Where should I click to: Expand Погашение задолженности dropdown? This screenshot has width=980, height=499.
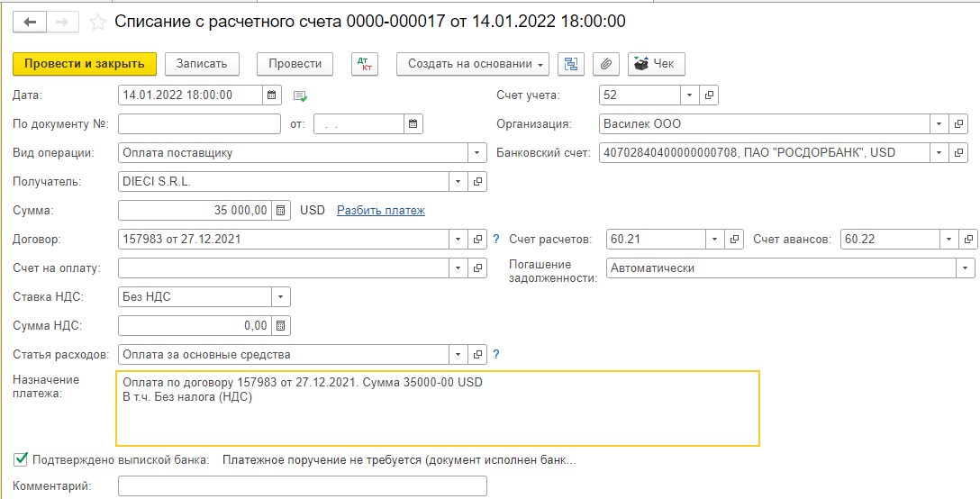coord(966,268)
